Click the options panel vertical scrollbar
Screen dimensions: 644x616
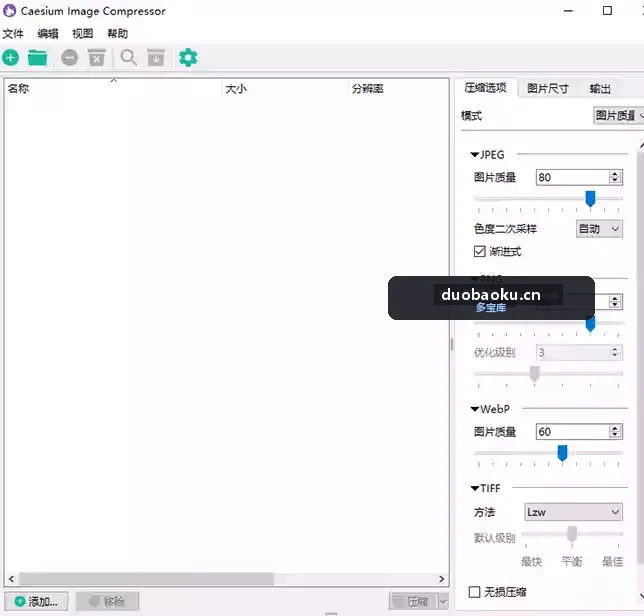[641, 357]
